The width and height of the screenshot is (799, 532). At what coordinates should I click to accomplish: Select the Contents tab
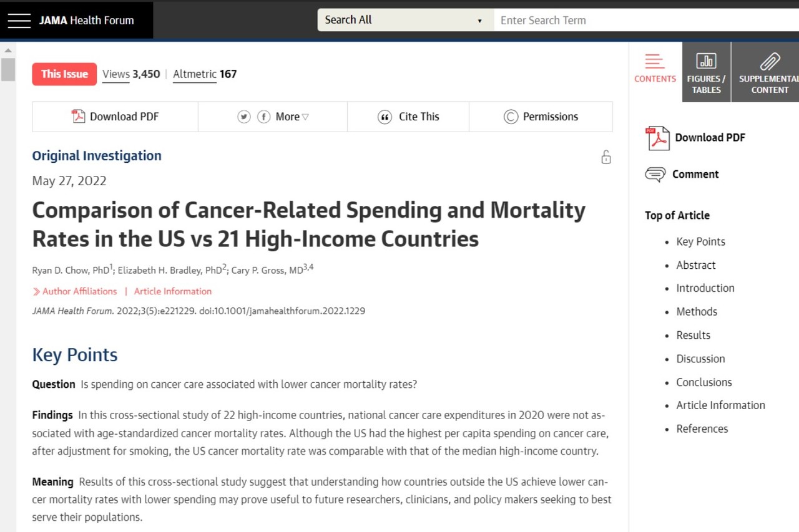point(655,70)
